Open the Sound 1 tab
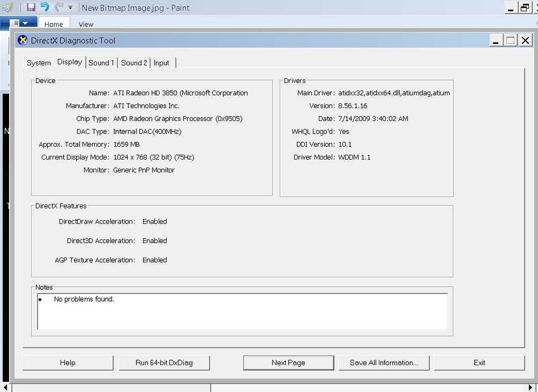Screen dimensions: 538x392 (x=101, y=63)
